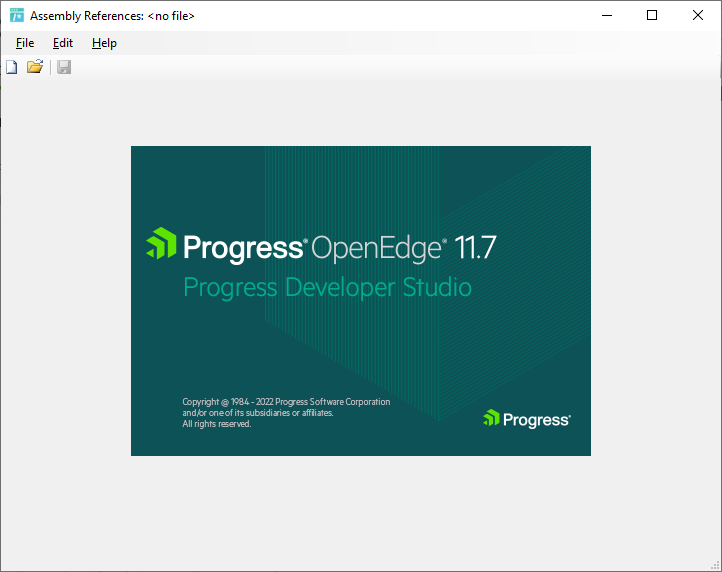The height and width of the screenshot is (572, 722).
Task: Close the Assembly References window
Action: [698, 16]
